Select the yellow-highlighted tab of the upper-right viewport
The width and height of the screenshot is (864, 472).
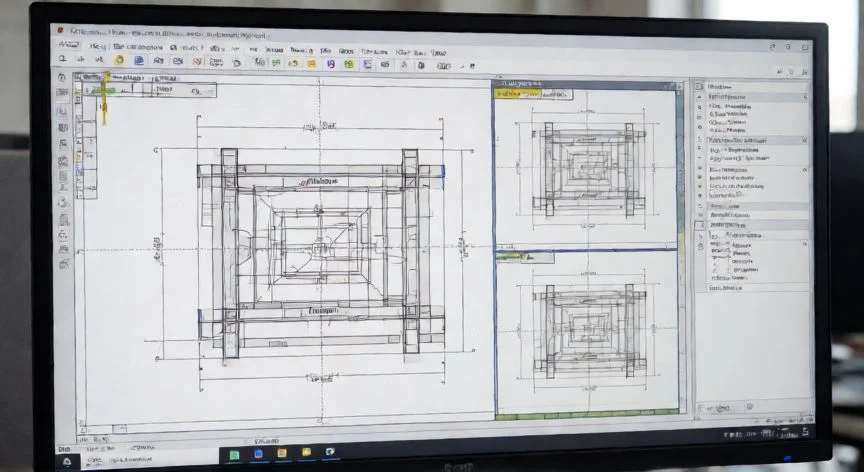click(x=518, y=94)
